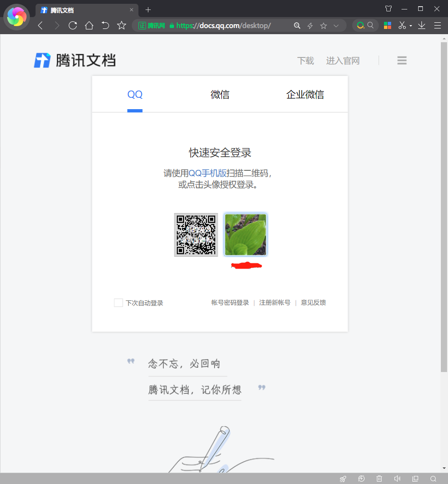Click the 下载 link
The width and height of the screenshot is (448, 484).
point(306,61)
